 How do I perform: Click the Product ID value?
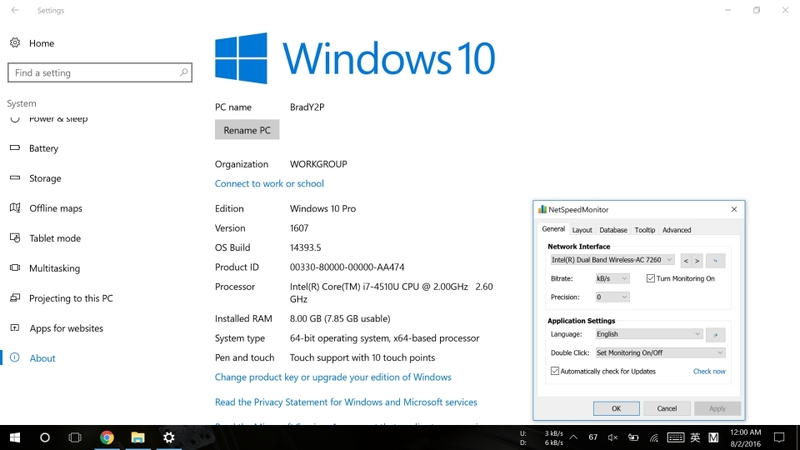coord(347,267)
